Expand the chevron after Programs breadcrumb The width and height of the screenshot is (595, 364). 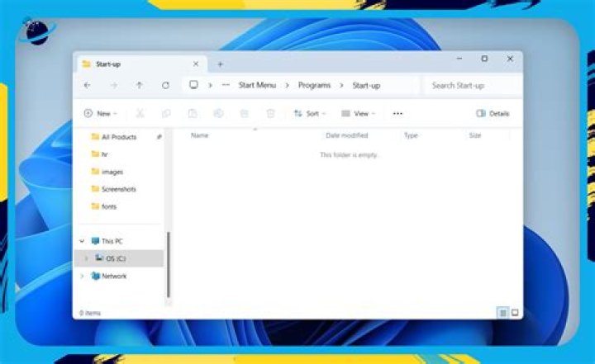341,86
